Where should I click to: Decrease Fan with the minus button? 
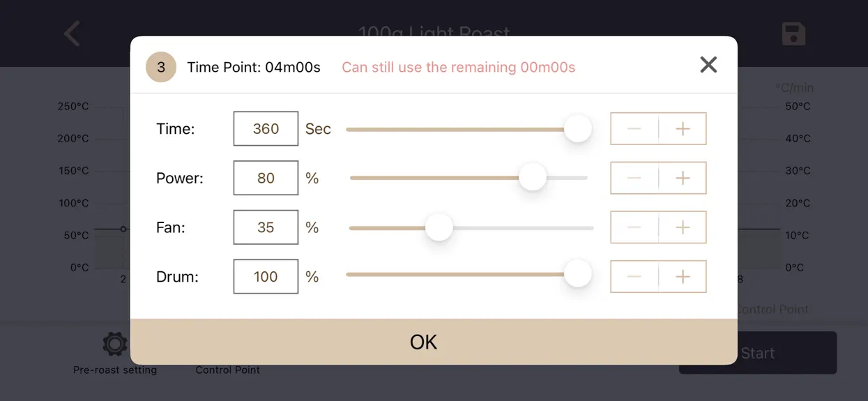[634, 227]
